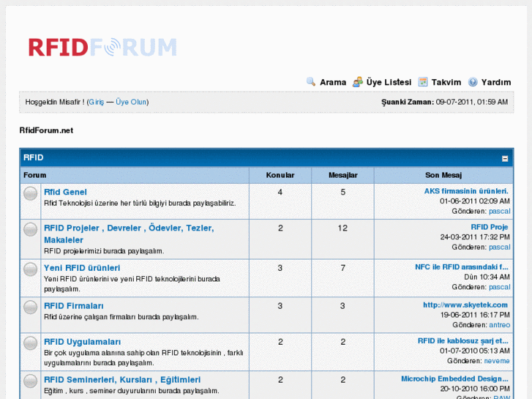Open pascal's profile in Yeni RFID ürünleri row
The width and height of the screenshot is (532, 399).
[x=499, y=287]
